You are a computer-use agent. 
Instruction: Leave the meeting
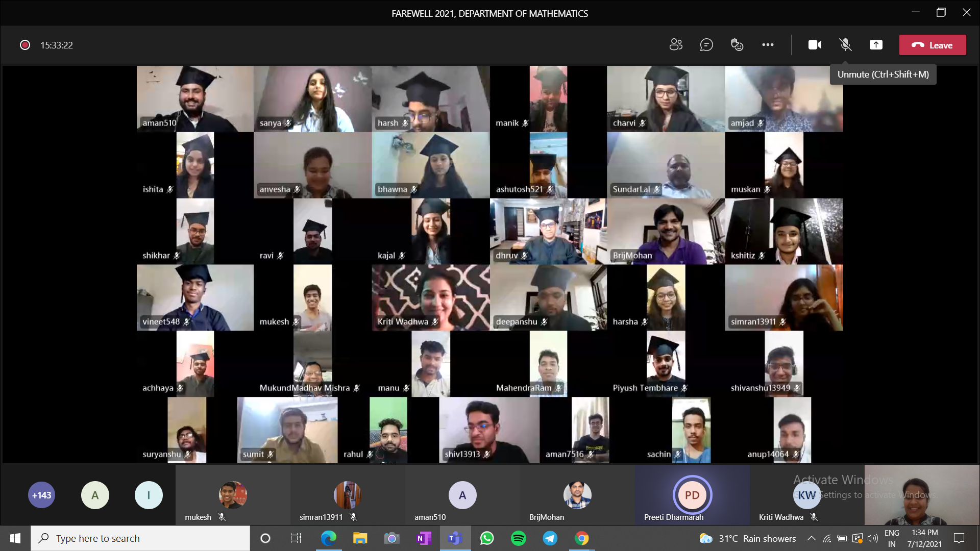click(932, 45)
